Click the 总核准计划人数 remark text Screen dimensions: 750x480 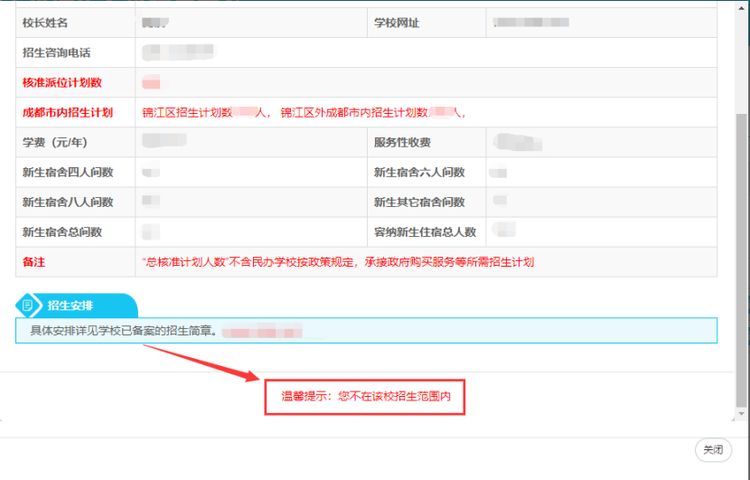(338, 262)
